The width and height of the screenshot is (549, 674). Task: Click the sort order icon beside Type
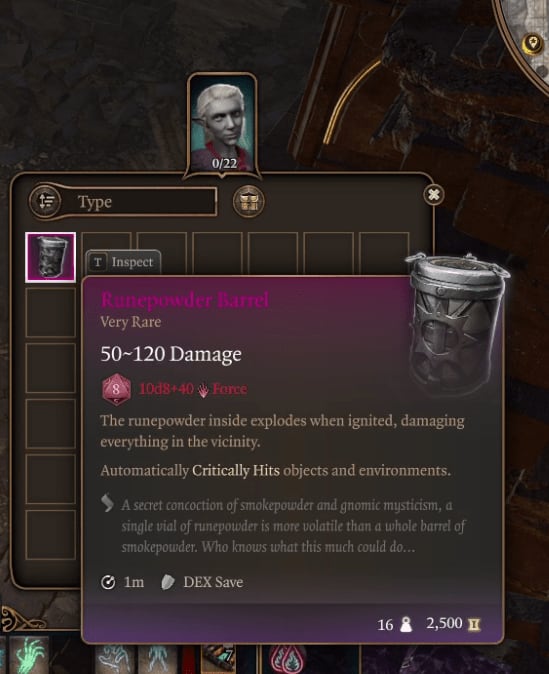coord(46,201)
